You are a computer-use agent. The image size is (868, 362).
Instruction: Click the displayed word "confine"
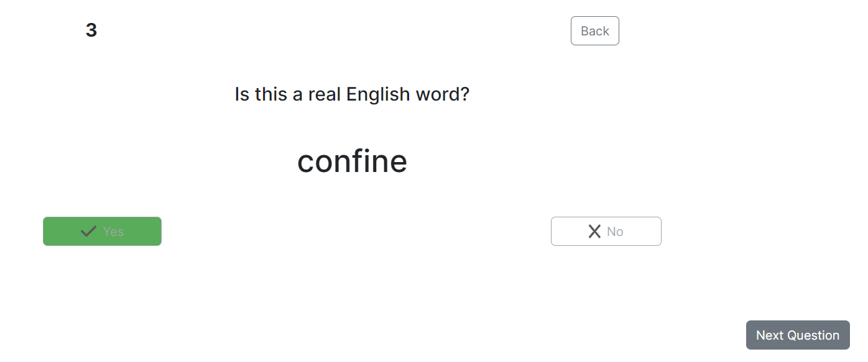352,161
